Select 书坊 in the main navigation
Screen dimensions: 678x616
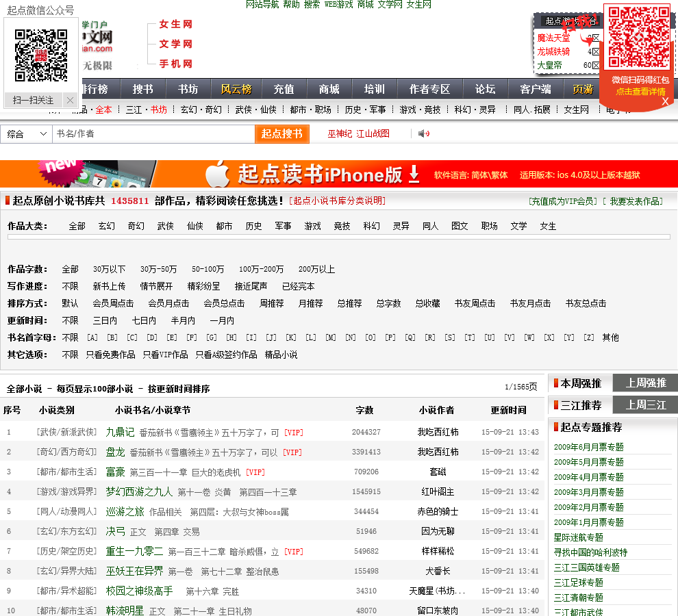coord(188,90)
